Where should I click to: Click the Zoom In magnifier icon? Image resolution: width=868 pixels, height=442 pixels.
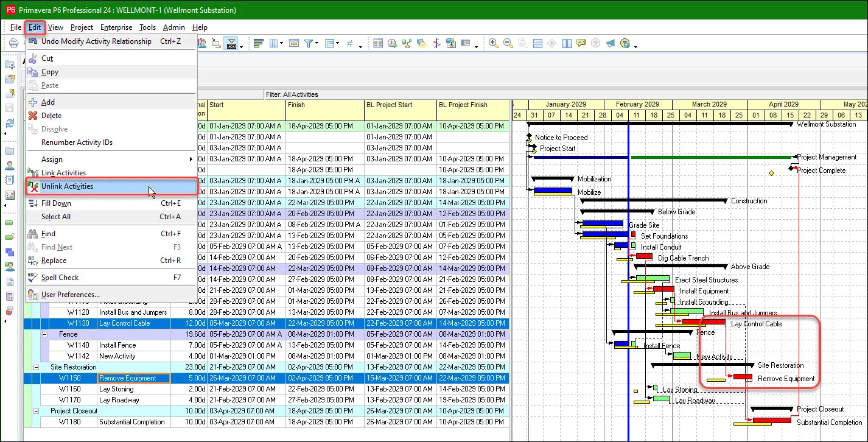pyautogui.click(x=493, y=43)
